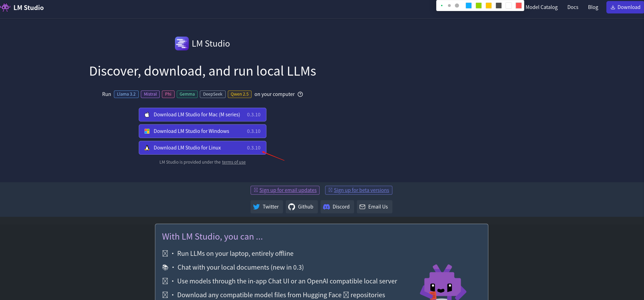Select the medium brush size dot
Image resolution: width=644 pixels, height=300 pixels.
(x=449, y=6)
